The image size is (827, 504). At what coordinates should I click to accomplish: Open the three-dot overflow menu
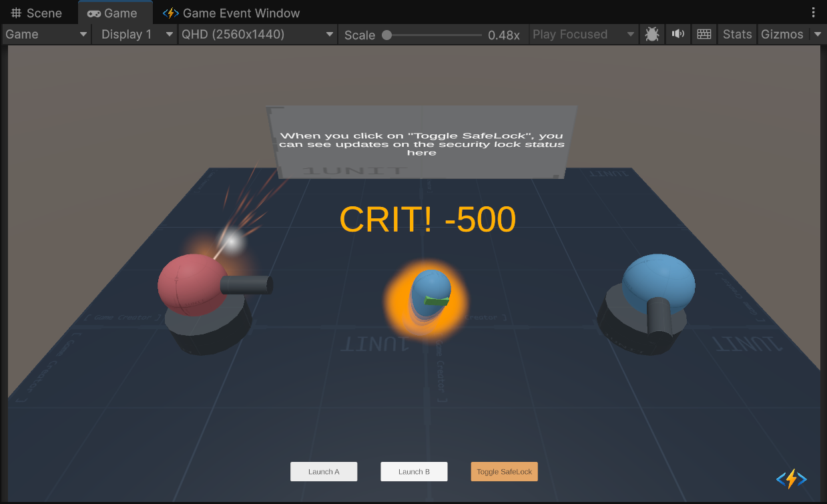(x=812, y=12)
